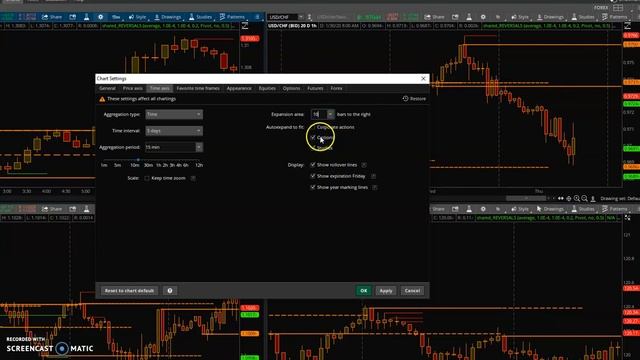Click the Restore button
640x360 pixels.
[x=414, y=99]
